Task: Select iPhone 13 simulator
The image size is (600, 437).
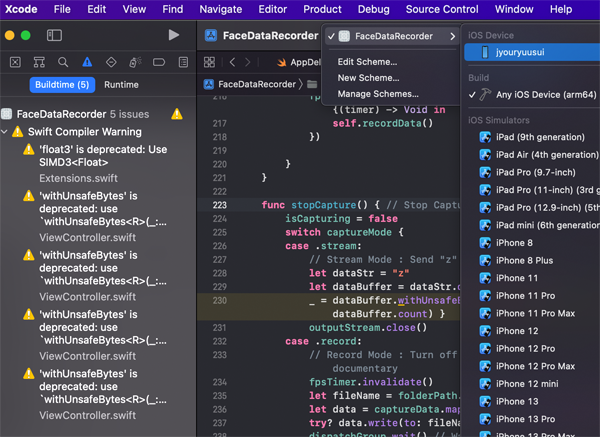Action: (x=533, y=401)
